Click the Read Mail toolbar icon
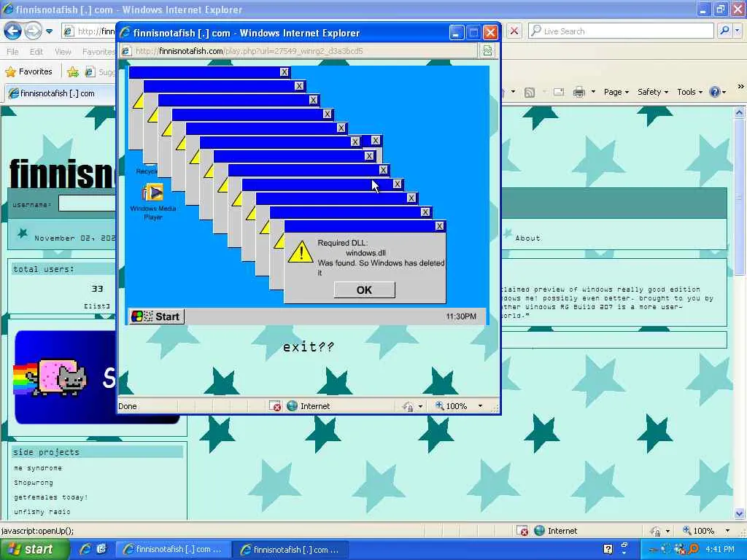 pyautogui.click(x=558, y=92)
